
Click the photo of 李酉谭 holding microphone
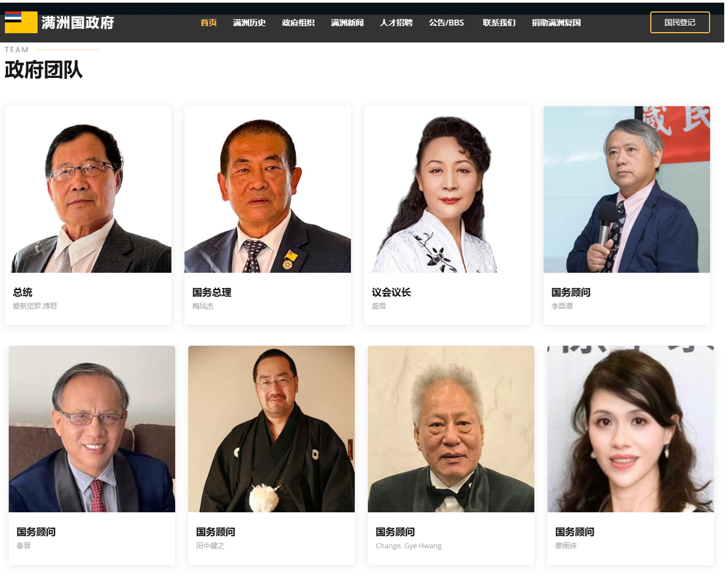(627, 189)
